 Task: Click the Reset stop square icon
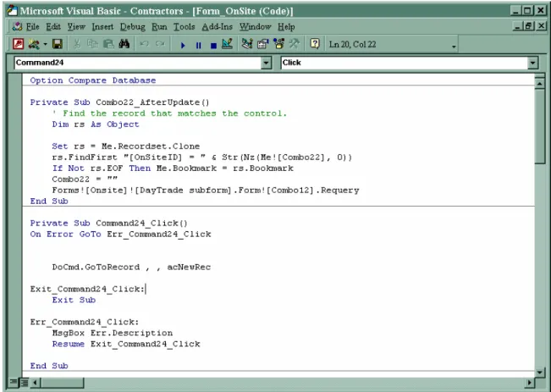pos(213,46)
